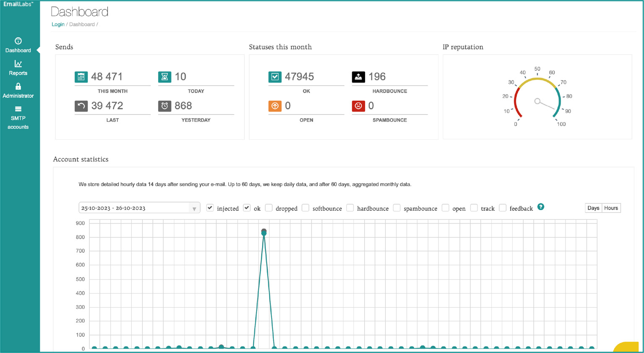Image resolution: width=644 pixels, height=353 pixels.
Task: Enable the track checkbox
Action: [474, 208]
